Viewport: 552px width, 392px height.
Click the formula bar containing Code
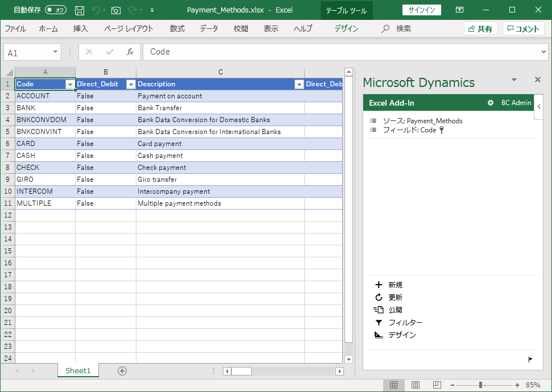[x=341, y=52]
